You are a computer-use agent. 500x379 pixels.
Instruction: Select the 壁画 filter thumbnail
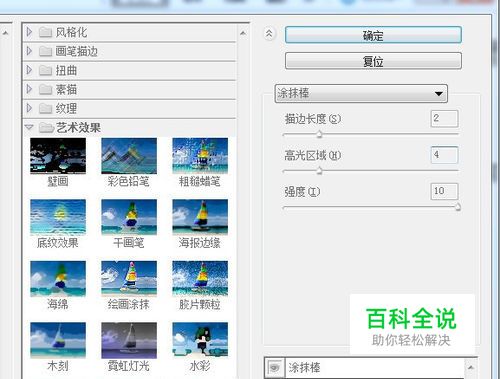click(x=58, y=156)
